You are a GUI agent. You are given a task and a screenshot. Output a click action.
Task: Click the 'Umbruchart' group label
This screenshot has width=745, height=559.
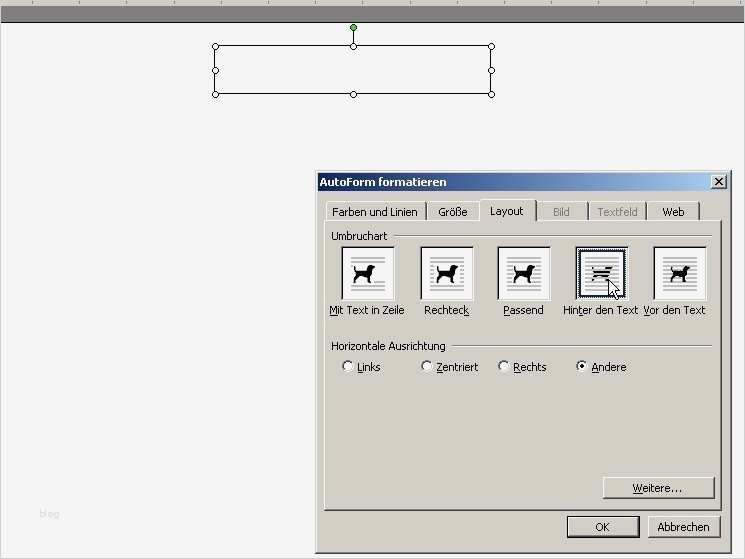[359, 236]
